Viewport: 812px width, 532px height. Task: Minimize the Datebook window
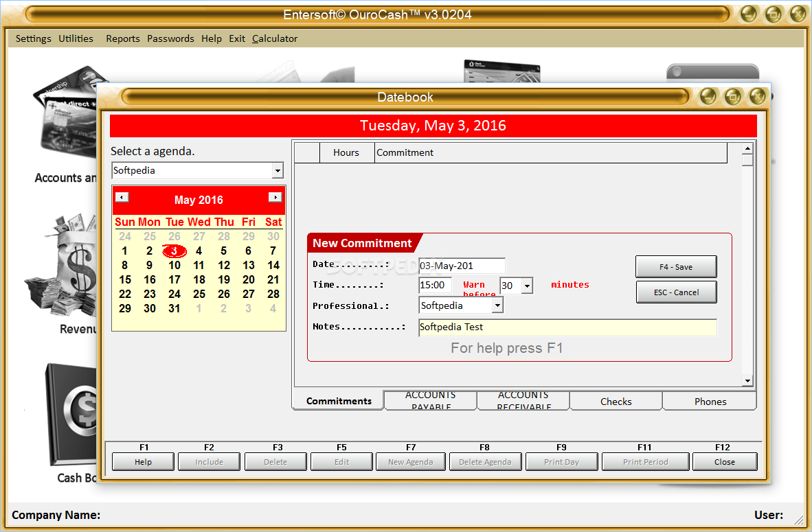pyautogui.click(x=708, y=96)
